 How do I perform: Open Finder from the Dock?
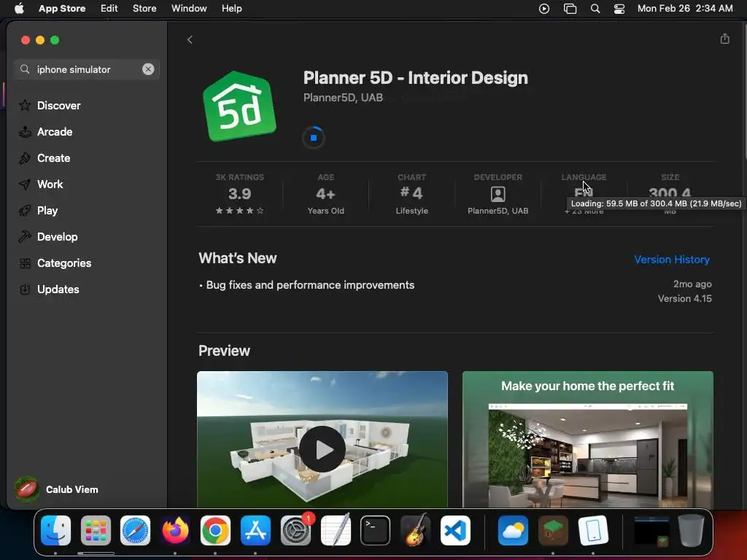click(x=55, y=530)
